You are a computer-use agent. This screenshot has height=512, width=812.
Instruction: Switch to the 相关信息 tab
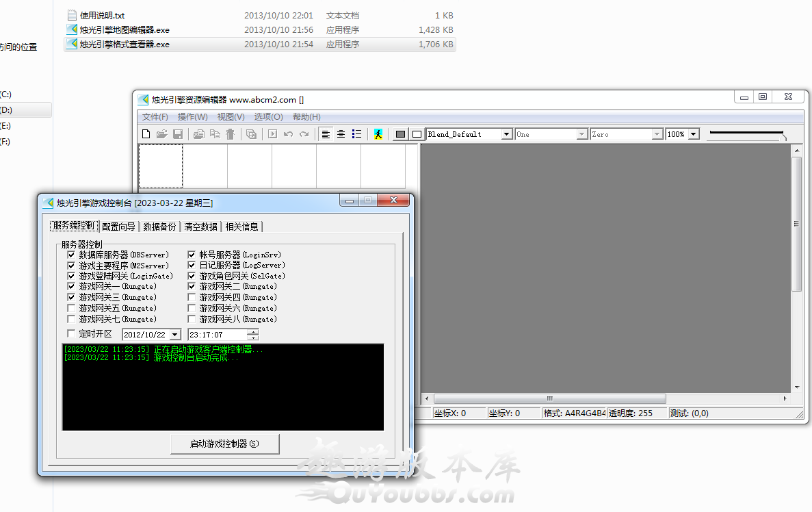(x=241, y=227)
